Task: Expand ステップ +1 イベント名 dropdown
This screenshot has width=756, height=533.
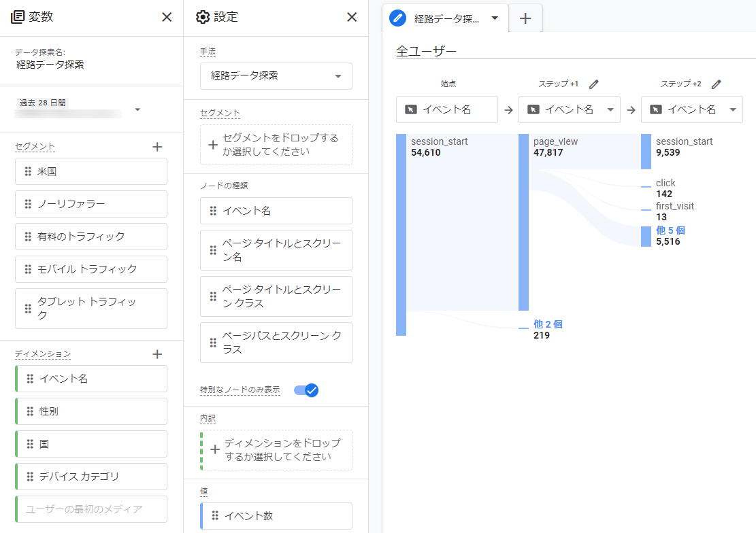Action: click(610, 109)
